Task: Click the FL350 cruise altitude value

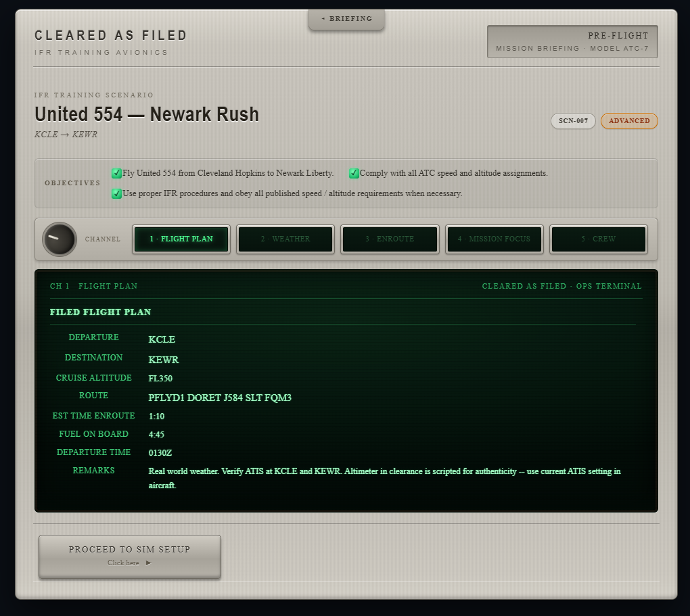Action: 160,379
